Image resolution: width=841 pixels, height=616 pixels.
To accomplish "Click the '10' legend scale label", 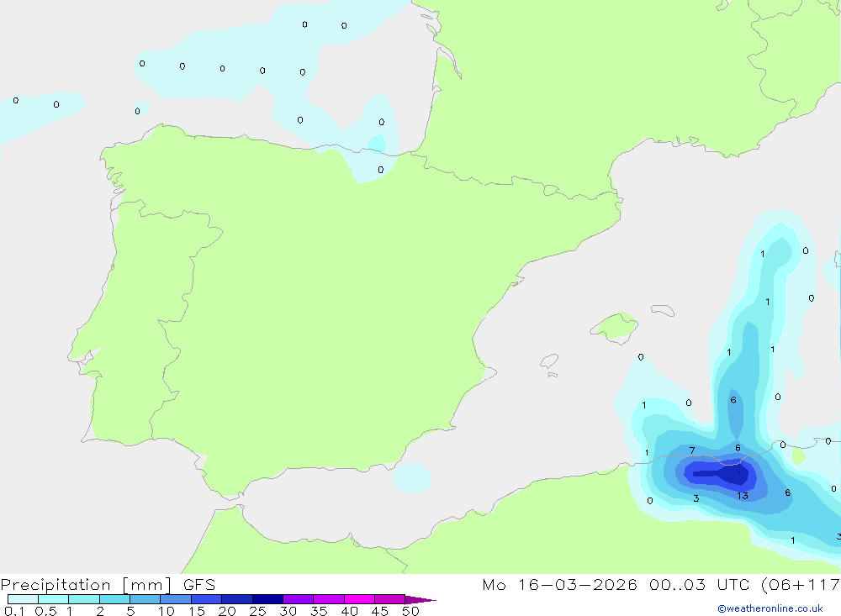I will (x=167, y=611).
